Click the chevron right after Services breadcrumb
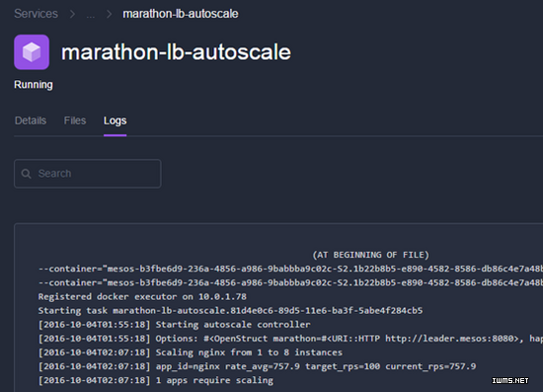Viewport: 543px width, 392px height. point(72,14)
